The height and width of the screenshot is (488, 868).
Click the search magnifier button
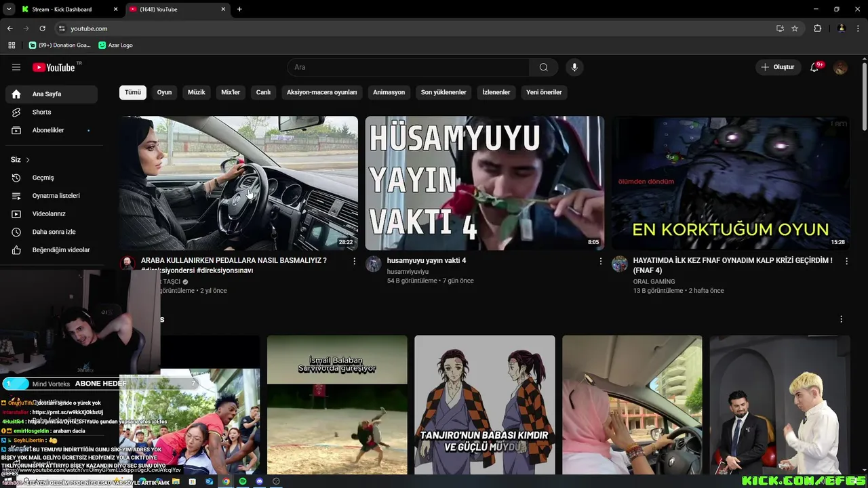pyautogui.click(x=544, y=67)
